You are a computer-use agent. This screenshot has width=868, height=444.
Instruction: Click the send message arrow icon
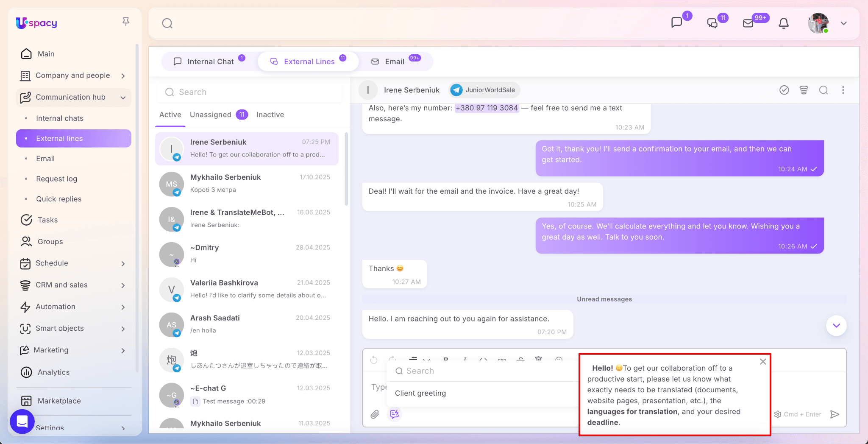pyautogui.click(x=835, y=414)
